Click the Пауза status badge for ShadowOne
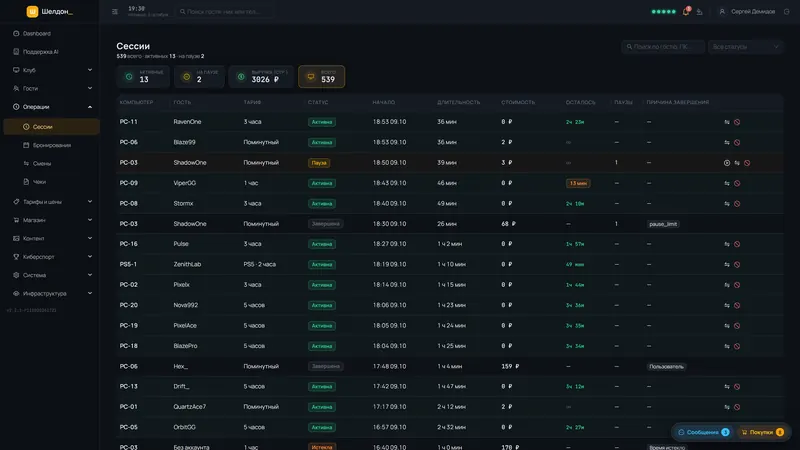The height and width of the screenshot is (450, 800). click(319, 163)
